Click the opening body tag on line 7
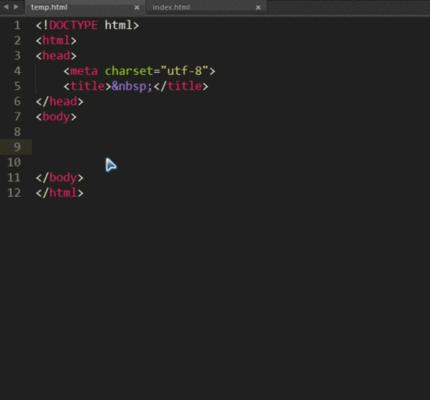The height and width of the screenshot is (400, 430). click(56, 117)
